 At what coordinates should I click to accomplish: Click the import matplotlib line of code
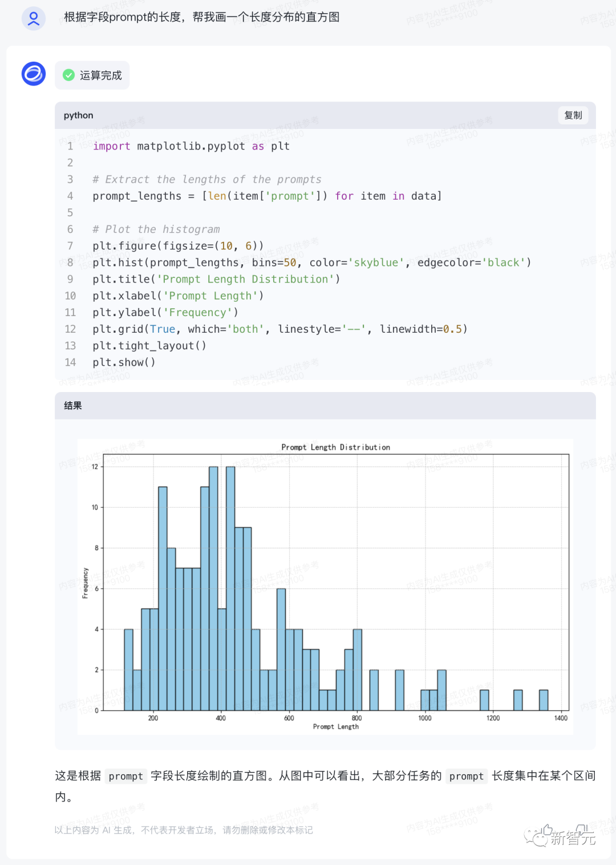tap(191, 146)
